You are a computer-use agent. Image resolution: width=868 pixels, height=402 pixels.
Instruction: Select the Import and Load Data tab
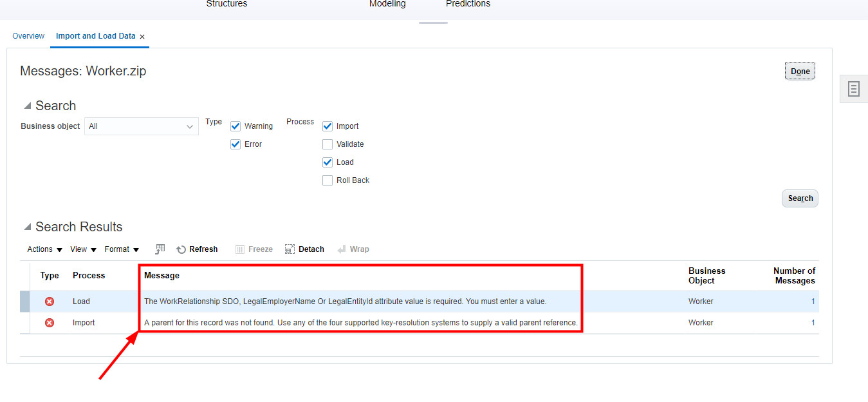click(x=96, y=36)
